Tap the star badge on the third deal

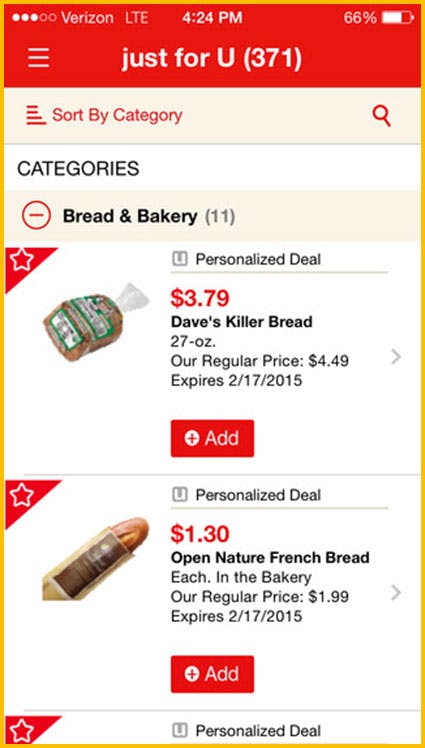[x=22, y=731]
